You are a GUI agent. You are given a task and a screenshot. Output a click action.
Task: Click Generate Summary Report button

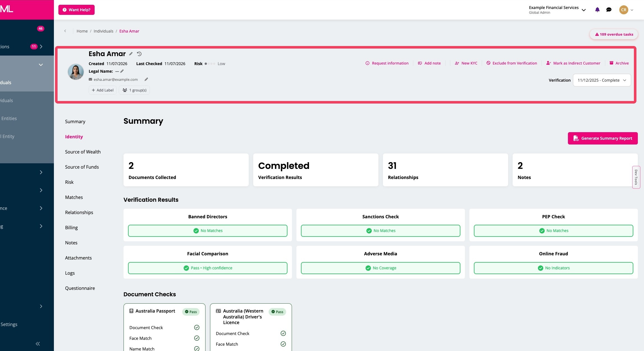point(602,138)
